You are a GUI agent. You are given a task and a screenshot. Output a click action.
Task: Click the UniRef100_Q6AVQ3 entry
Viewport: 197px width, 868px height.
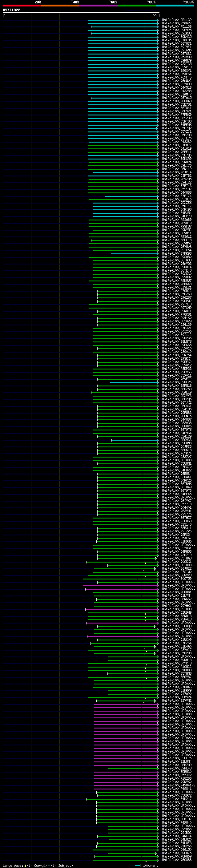pos(177,264)
